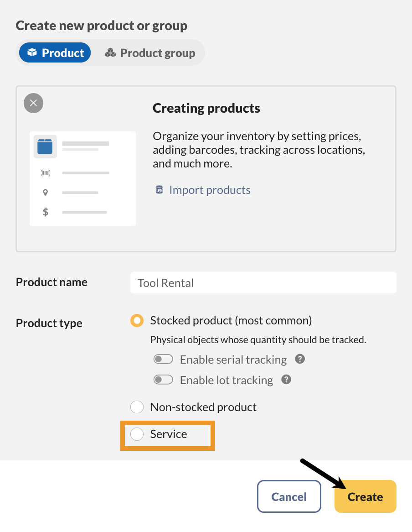Click the barcode icon in the illustration
Viewport: 412px width, 532px height.
click(45, 173)
